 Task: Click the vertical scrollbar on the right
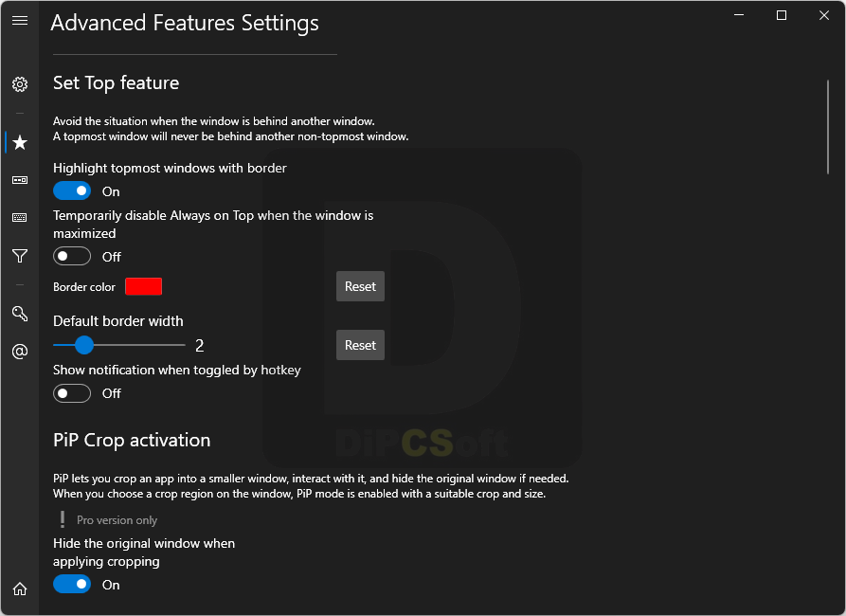click(x=828, y=127)
